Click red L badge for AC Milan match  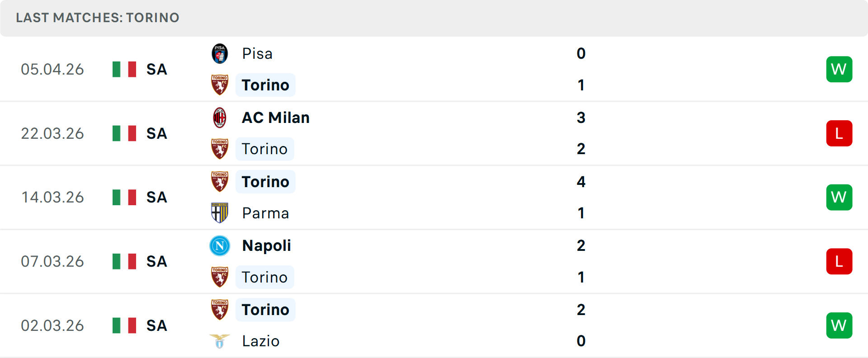[839, 133]
